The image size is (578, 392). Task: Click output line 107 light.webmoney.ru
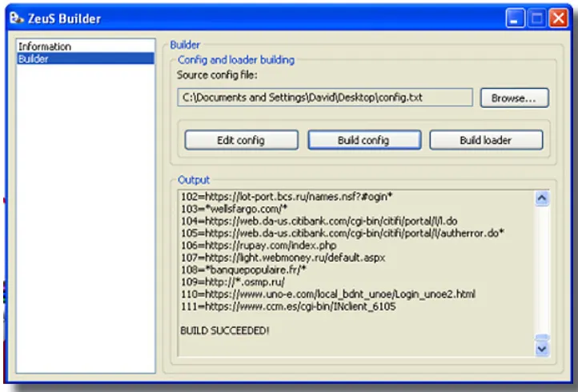283,258
